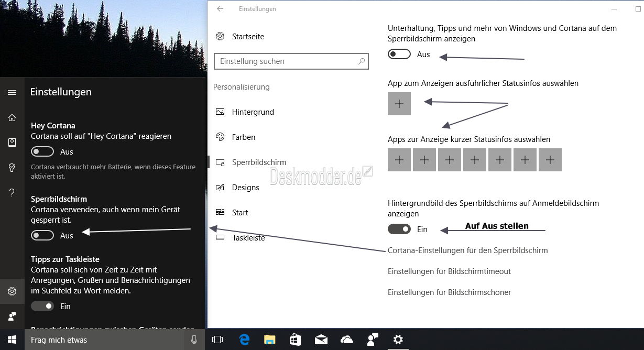Open the Cortana feedback person icon
This screenshot has height=350, width=644.
click(x=12, y=316)
